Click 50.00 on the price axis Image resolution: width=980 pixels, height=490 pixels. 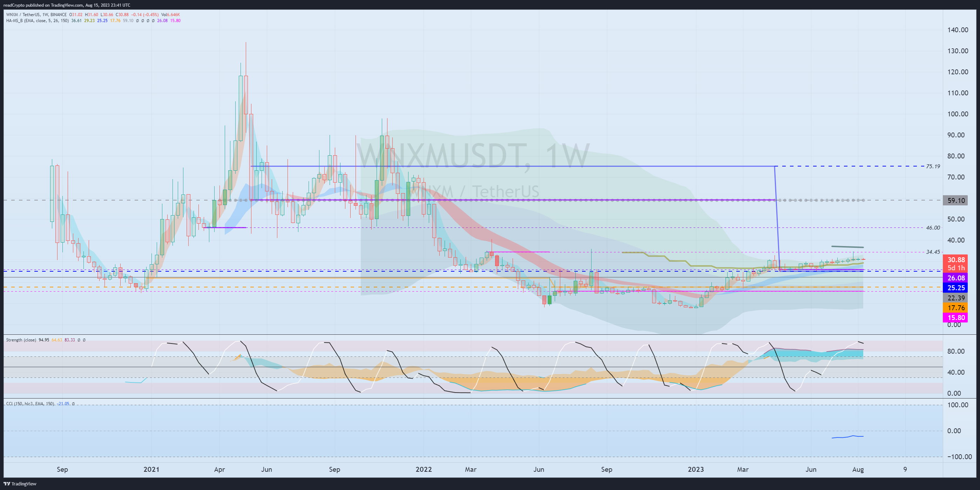956,219
